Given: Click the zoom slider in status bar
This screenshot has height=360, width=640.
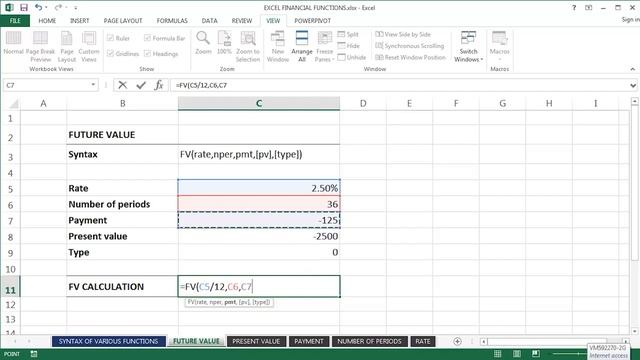Looking at the screenshot, I should (570, 354).
